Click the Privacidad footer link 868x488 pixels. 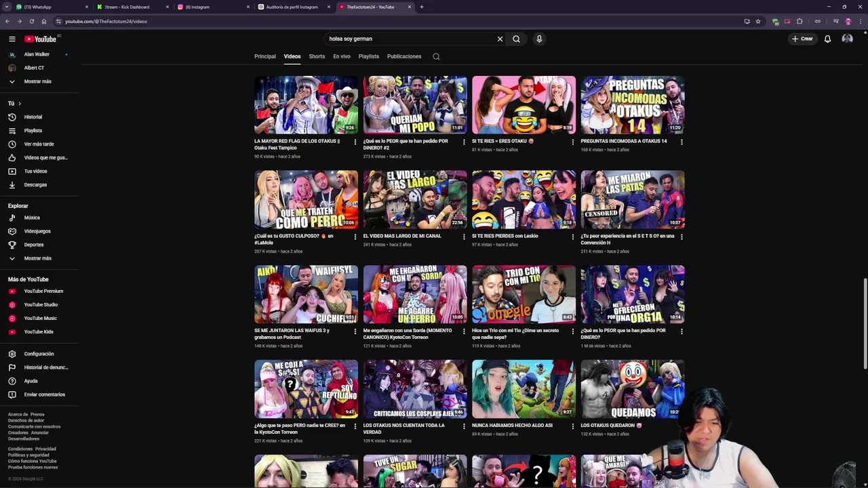click(46, 449)
